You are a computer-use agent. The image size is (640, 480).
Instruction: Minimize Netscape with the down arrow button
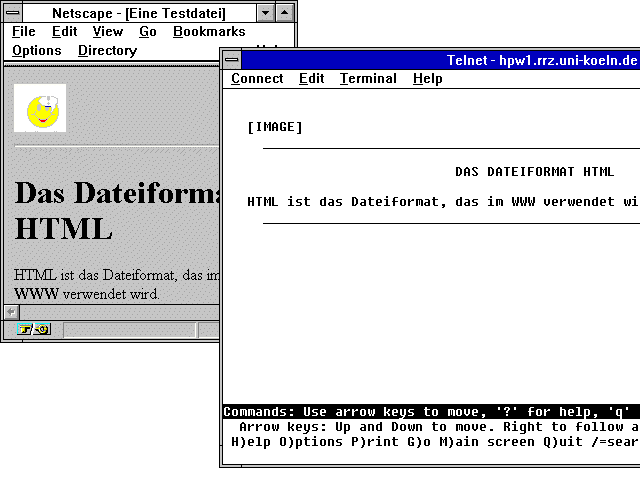coord(265,13)
